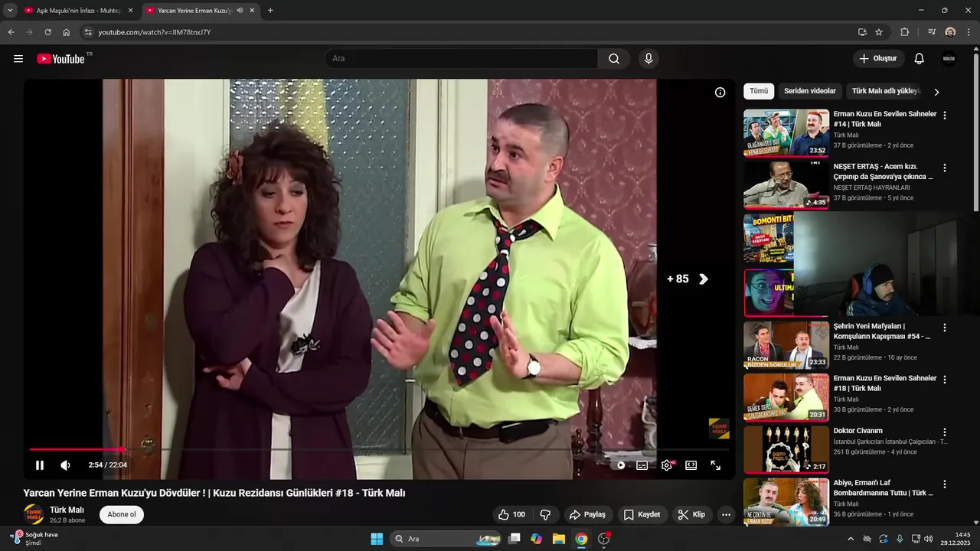Open options for Erman Kuzu Sahneler #14
Viewport: 980px width, 551px height.
tap(944, 116)
